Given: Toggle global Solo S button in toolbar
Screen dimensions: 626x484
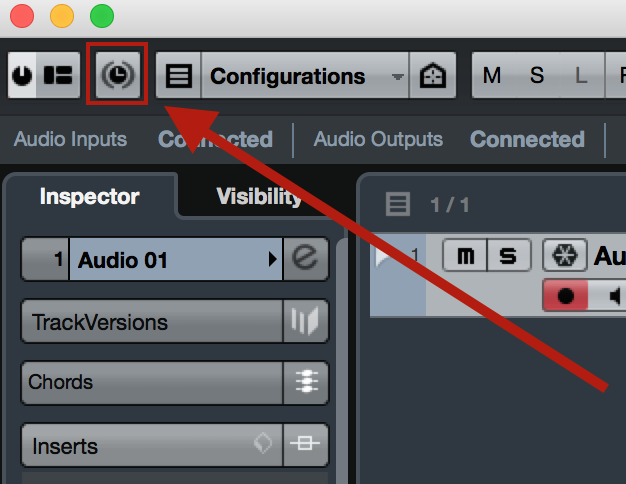Looking at the screenshot, I should [x=537, y=75].
